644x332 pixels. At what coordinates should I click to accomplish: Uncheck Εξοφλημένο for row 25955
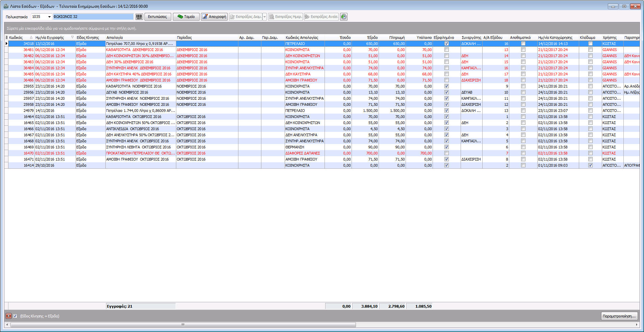(446, 86)
